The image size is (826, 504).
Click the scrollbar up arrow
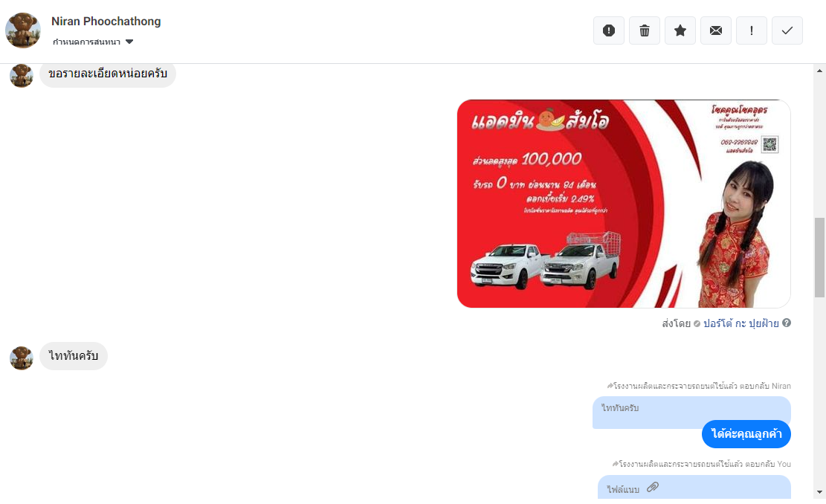[x=819, y=71]
